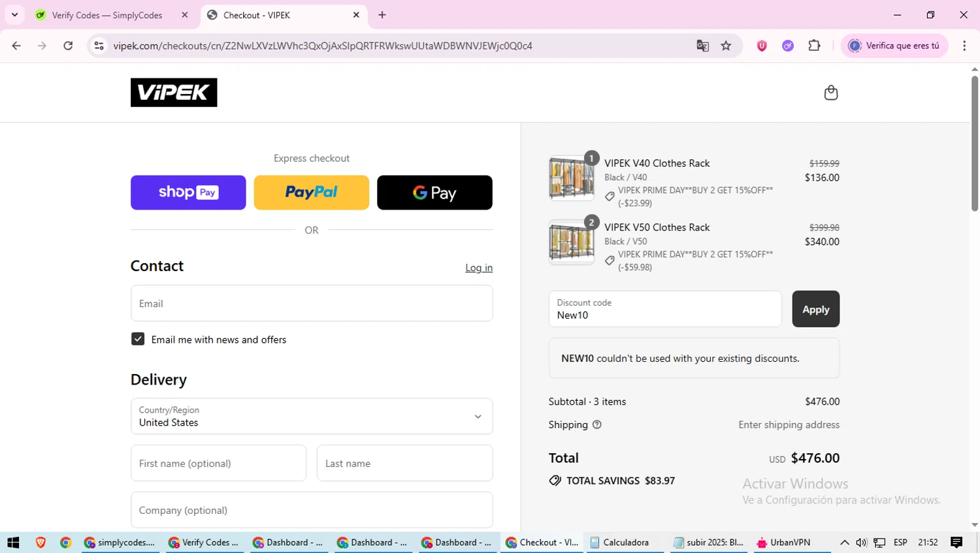980x553 pixels.
Task: Open notification center icon
Action: 956,543
